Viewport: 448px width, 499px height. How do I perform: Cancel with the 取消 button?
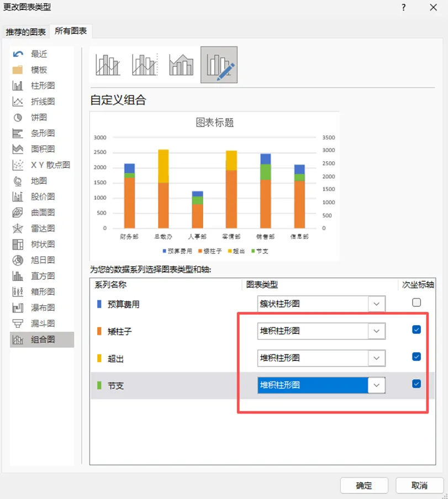[x=419, y=486]
